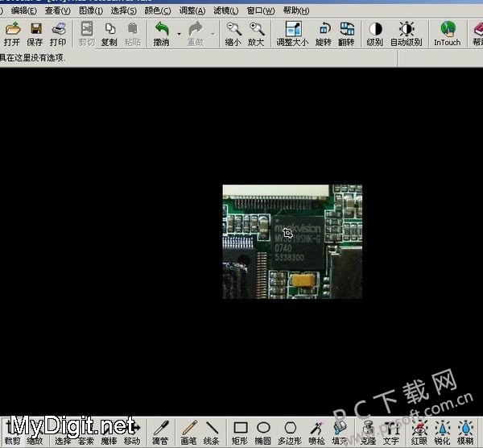
Task: Select the 锐化 (Sharpen) tool
Action: click(442, 428)
